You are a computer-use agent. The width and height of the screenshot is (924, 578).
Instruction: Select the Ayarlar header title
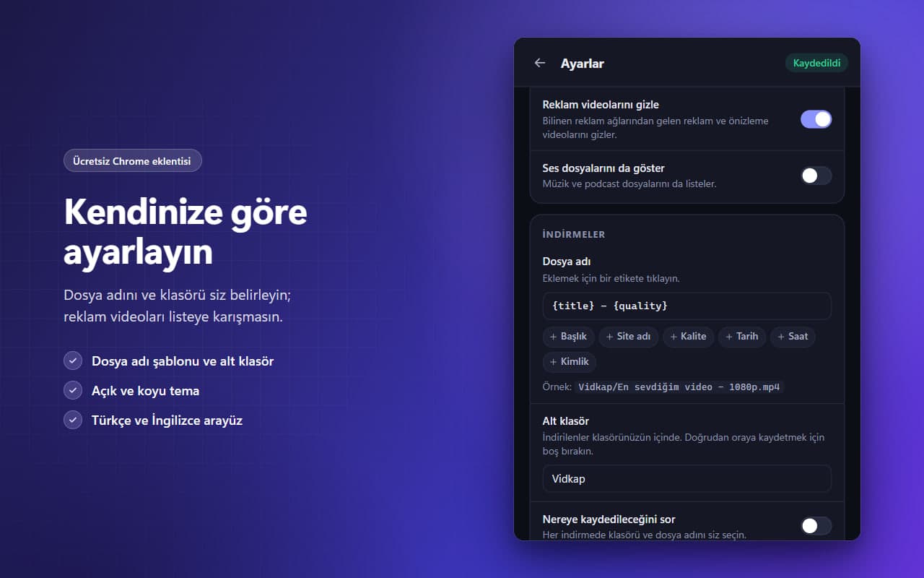pyautogui.click(x=583, y=64)
